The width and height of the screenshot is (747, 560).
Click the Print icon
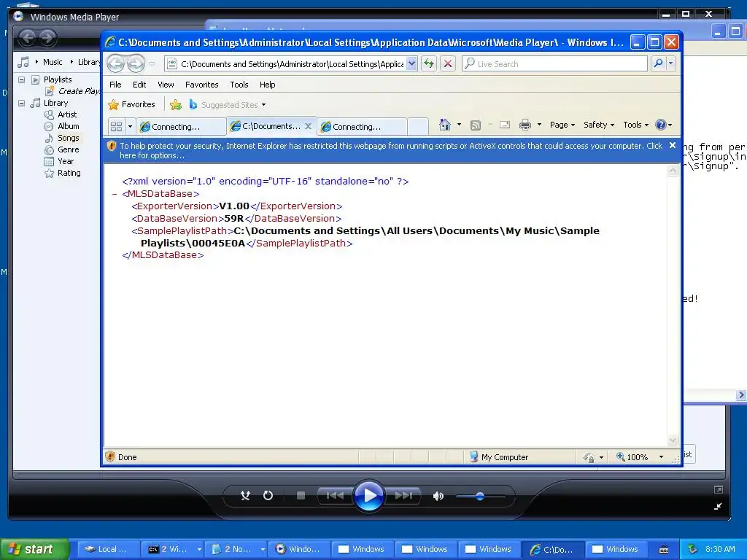coord(525,125)
